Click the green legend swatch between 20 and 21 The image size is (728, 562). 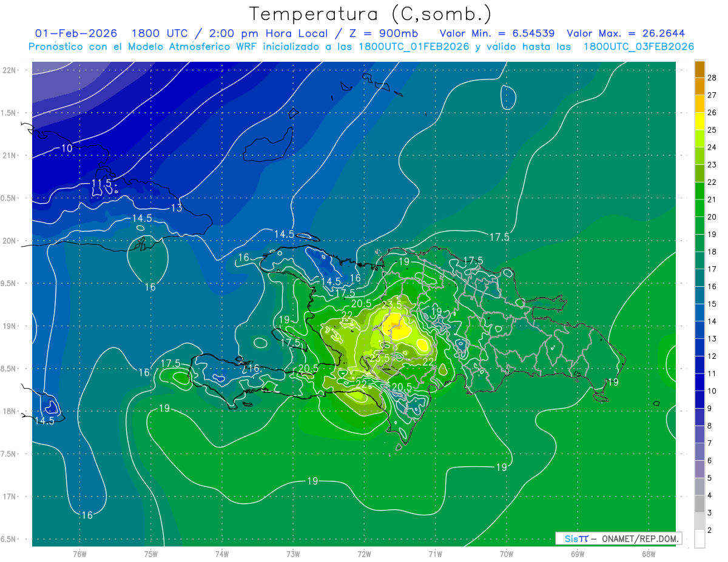coord(699,208)
